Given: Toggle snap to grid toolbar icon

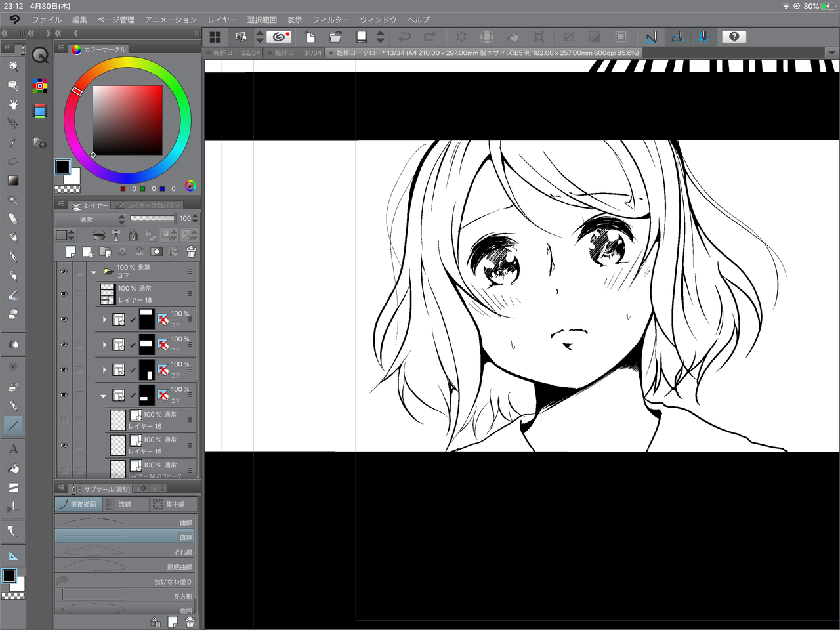Looking at the screenshot, I should click(703, 37).
